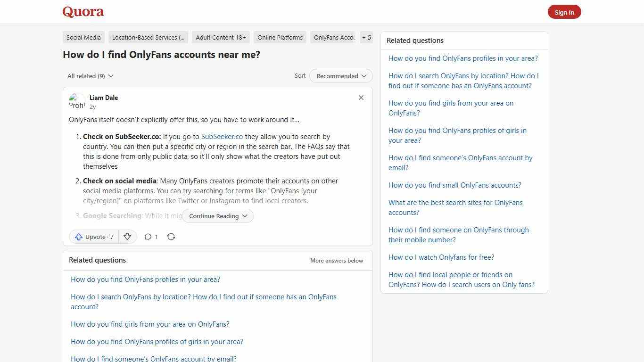The height and width of the screenshot is (362, 644).
Task: Expand the Recommended sort dropdown
Action: tap(340, 76)
